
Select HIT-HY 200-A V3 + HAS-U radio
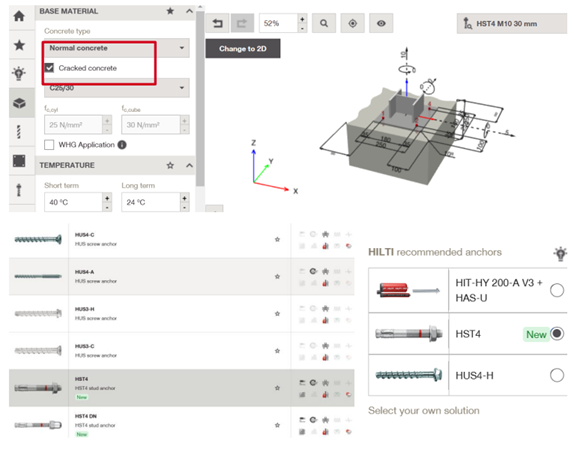pyautogui.click(x=557, y=290)
